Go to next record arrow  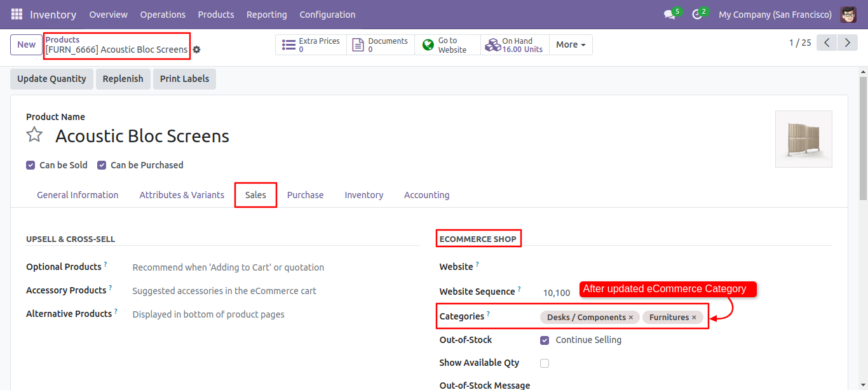pyautogui.click(x=848, y=43)
